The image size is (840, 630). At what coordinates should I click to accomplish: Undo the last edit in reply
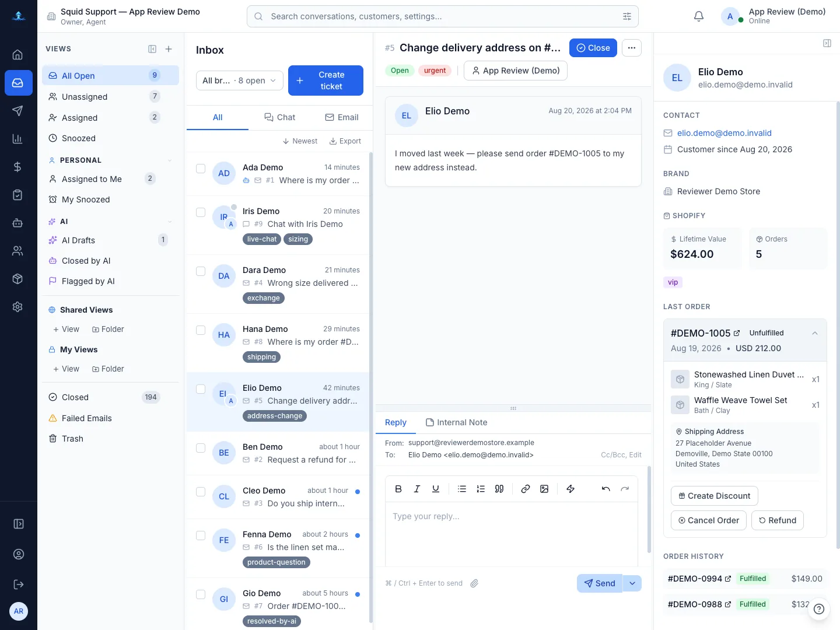pyautogui.click(x=606, y=489)
